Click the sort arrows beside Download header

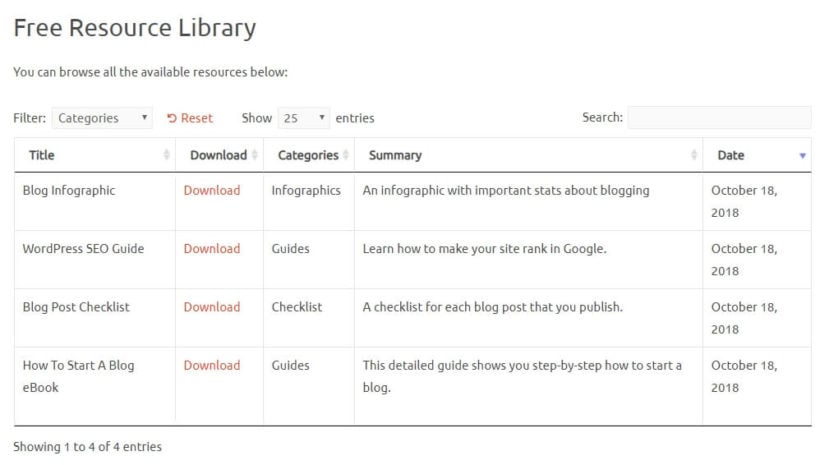pos(255,155)
